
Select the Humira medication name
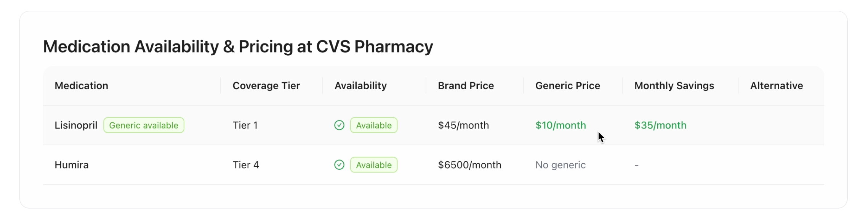[72, 165]
